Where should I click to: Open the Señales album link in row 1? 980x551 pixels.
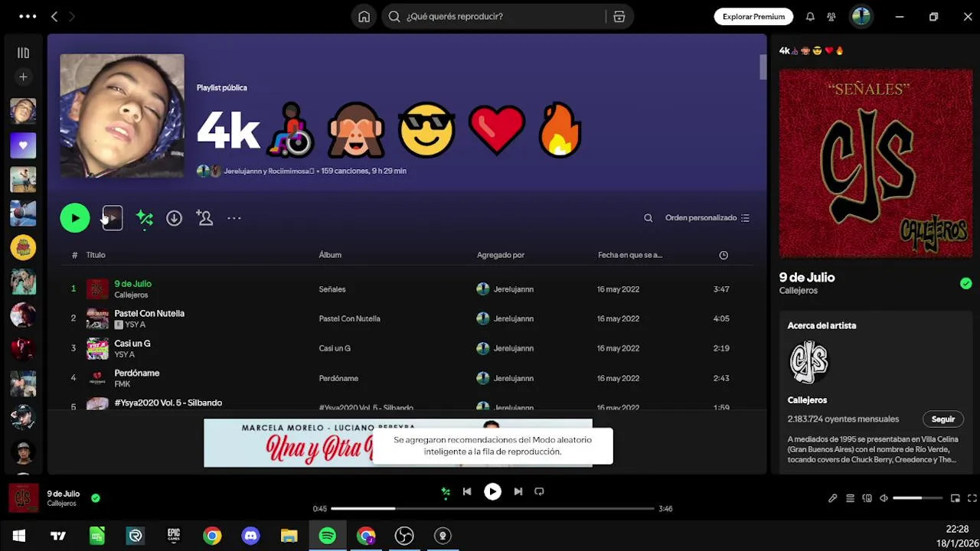coord(332,289)
